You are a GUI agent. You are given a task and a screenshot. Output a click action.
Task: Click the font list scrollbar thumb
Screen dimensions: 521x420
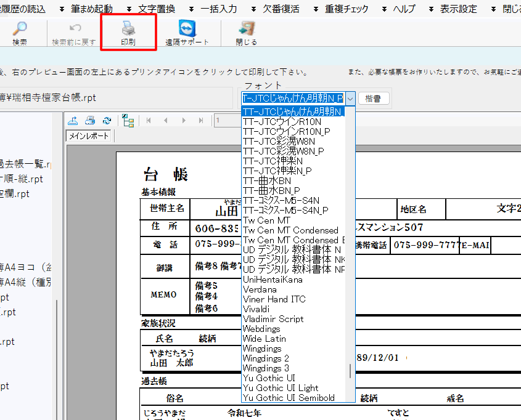[x=351, y=371]
